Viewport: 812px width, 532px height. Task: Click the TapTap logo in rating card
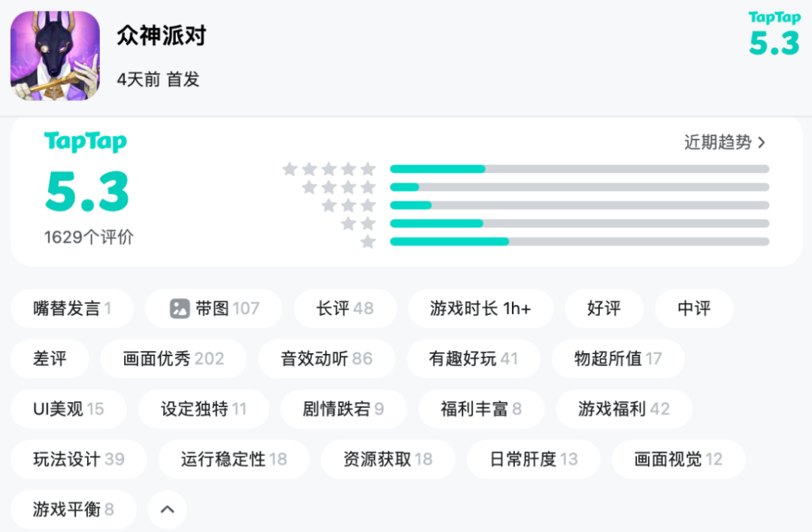(x=85, y=142)
